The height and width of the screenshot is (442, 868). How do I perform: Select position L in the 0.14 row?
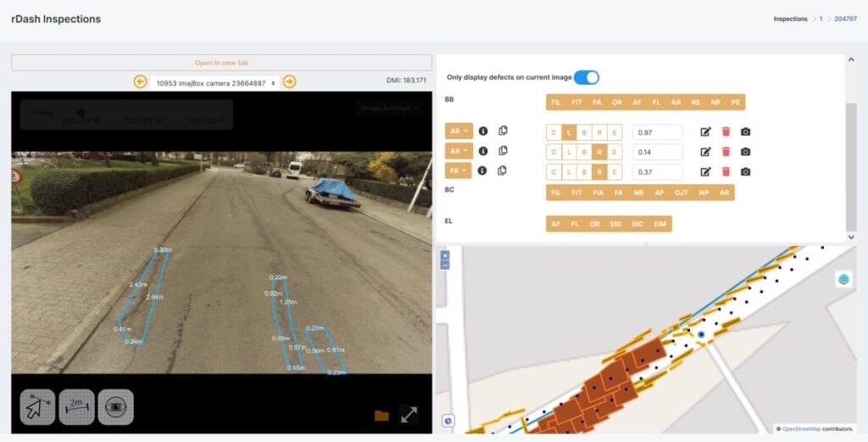tap(569, 153)
